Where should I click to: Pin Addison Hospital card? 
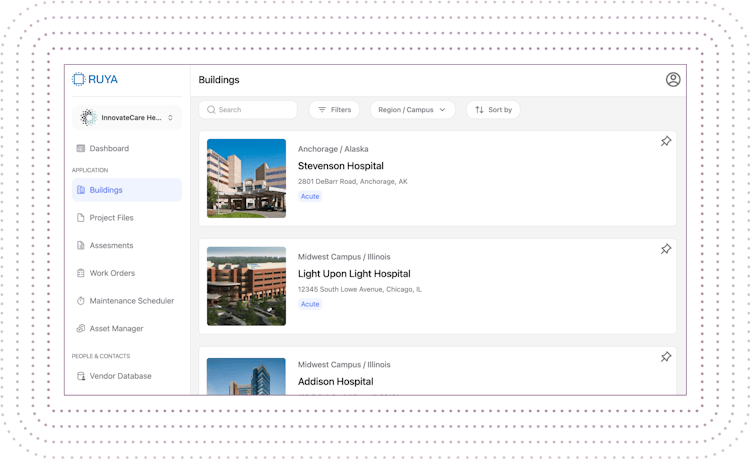pos(666,357)
